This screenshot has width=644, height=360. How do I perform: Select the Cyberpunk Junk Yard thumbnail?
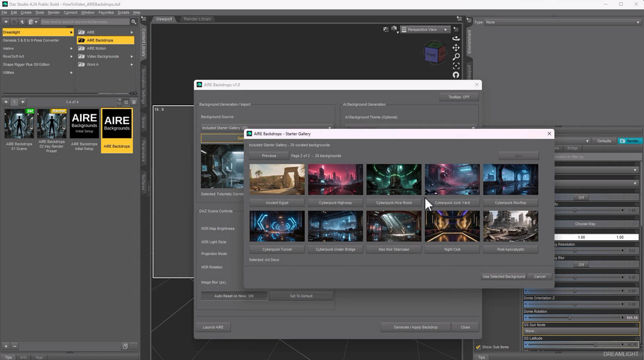point(452,179)
